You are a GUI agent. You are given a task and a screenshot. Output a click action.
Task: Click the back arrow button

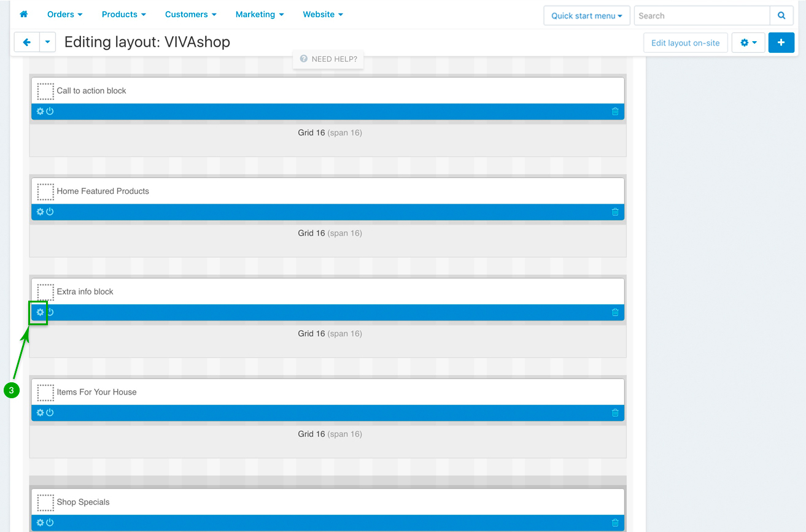pos(26,42)
